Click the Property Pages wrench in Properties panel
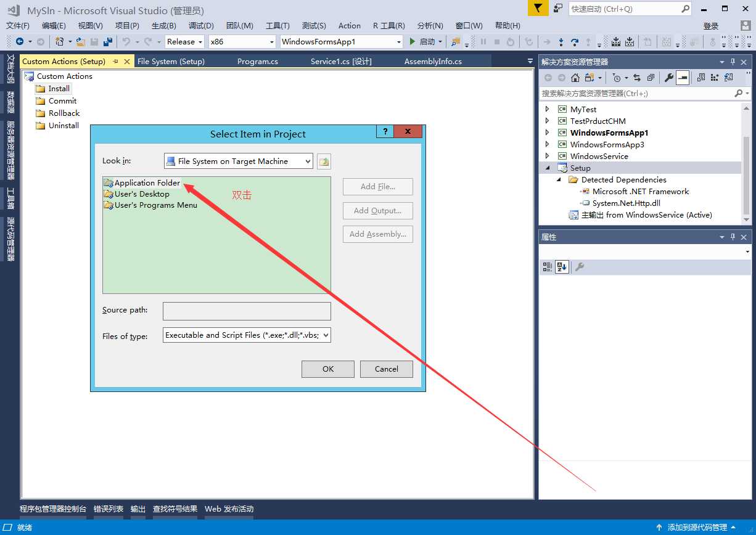The height and width of the screenshot is (535, 756). [x=579, y=267]
